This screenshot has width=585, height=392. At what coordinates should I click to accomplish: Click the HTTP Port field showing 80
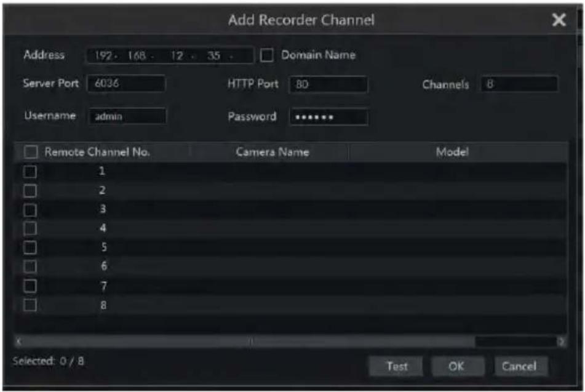[328, 84]
